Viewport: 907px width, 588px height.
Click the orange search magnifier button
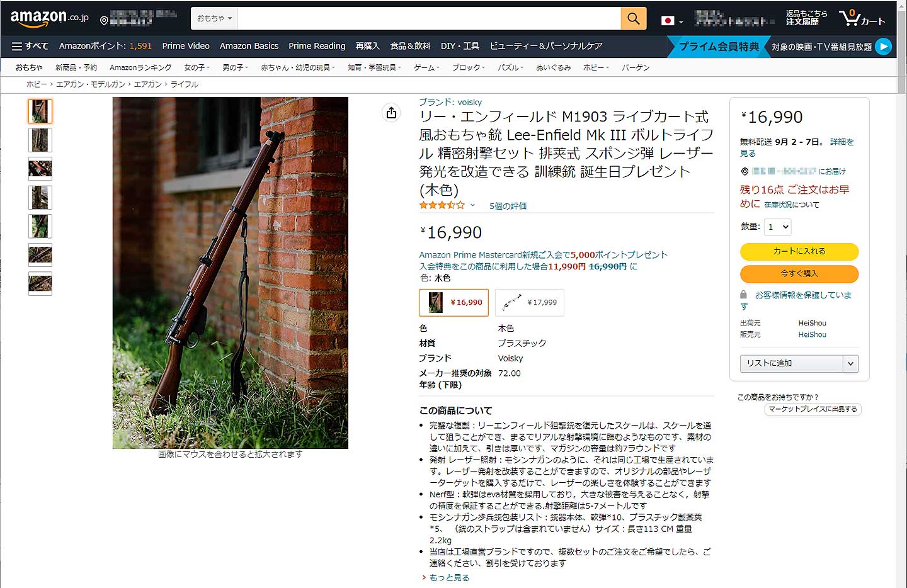pos(633,19)
